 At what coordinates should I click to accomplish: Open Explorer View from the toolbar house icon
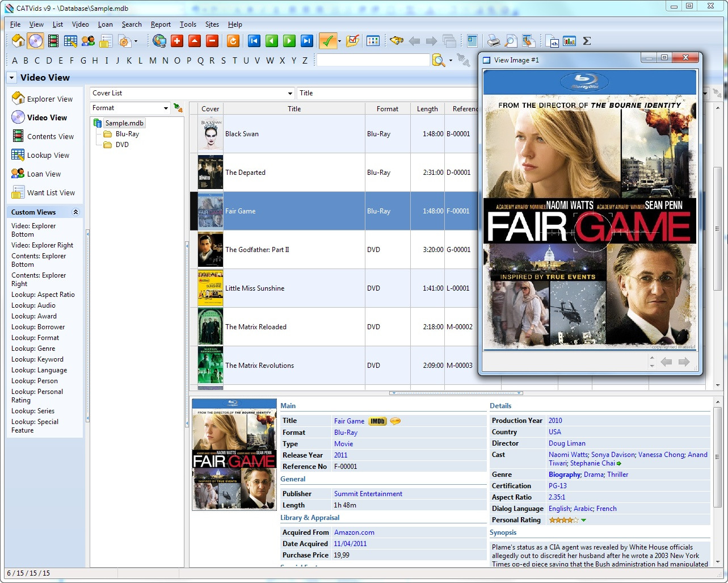point(18,41)
